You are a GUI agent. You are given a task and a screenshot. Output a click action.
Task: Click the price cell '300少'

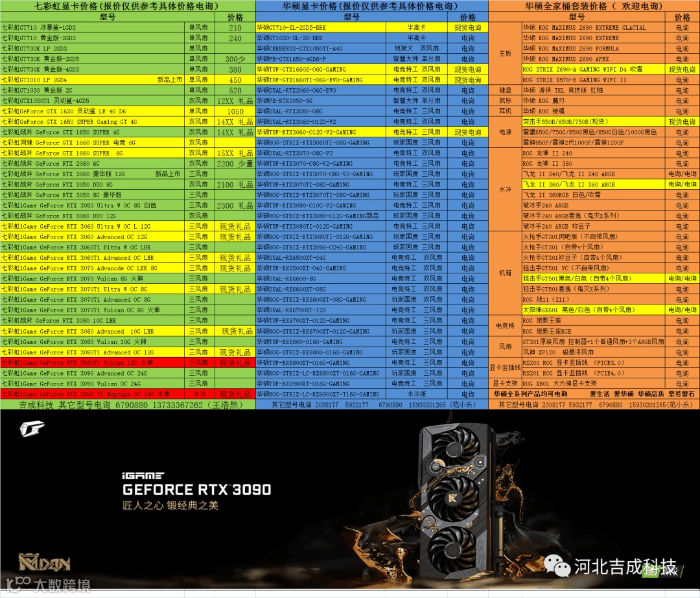[x=235, y=59]
